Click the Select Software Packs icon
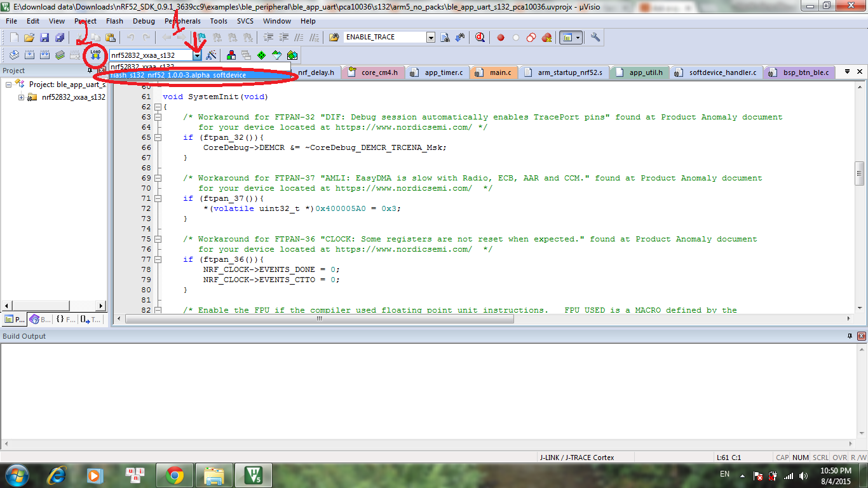 276,55
